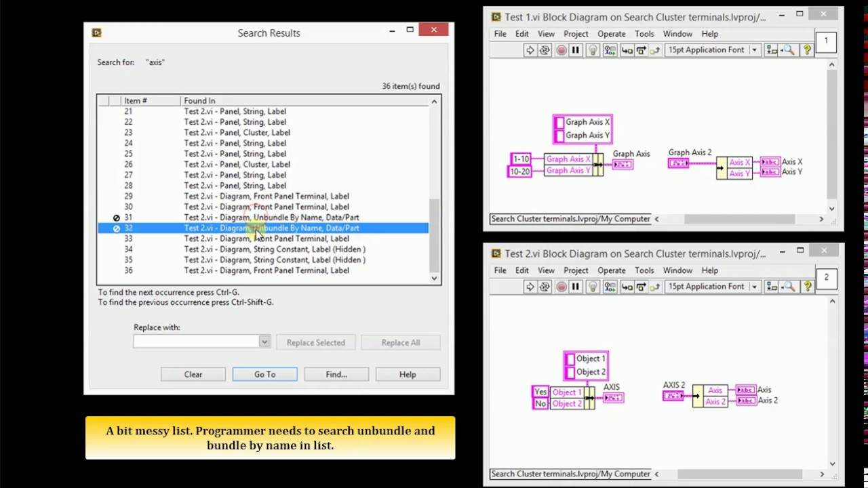This screenshot has width=868, height=488.
Task: Open Project menu in Test 2.vi window
Action: point(576,270)
